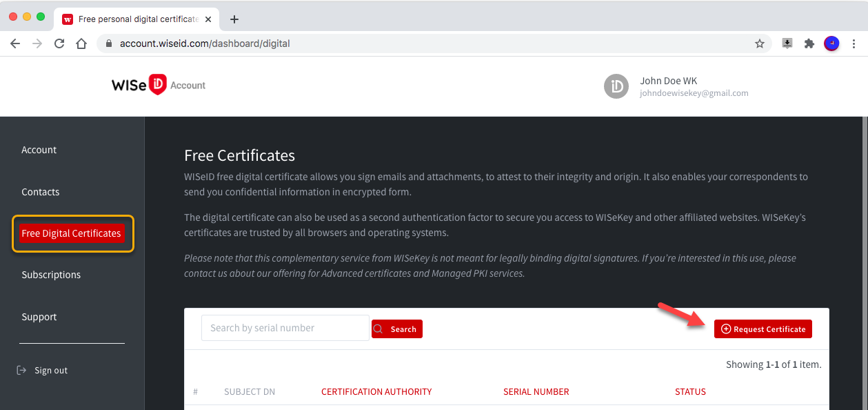Open John Doe WK profile name

[668, 81]
